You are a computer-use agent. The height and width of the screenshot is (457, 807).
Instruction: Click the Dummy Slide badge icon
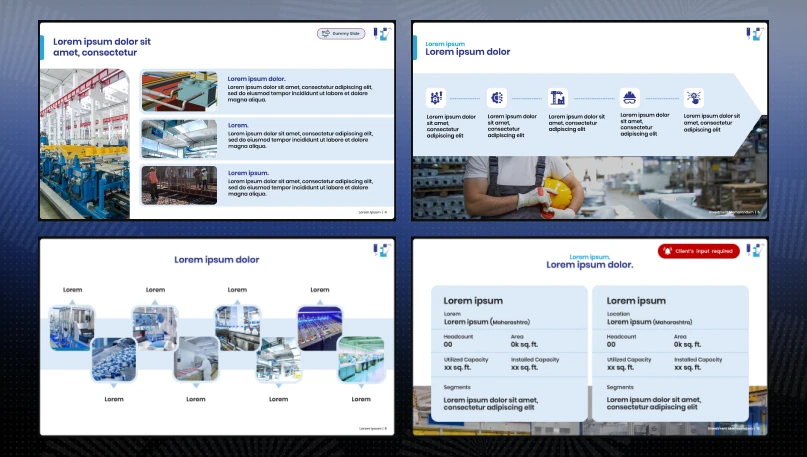(x=325, y=33)
